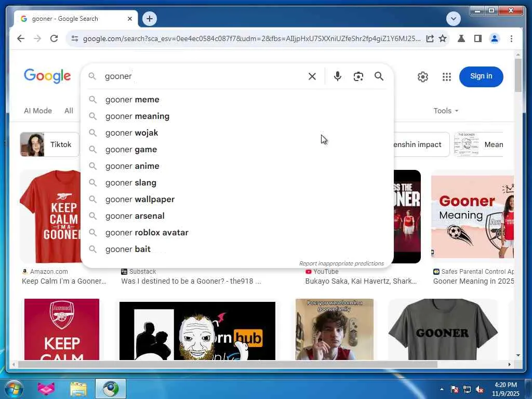The width and height of the screenshot is (532, 399).
Task: Open the clock showing 4:20 PM
Action: point(506,389)
